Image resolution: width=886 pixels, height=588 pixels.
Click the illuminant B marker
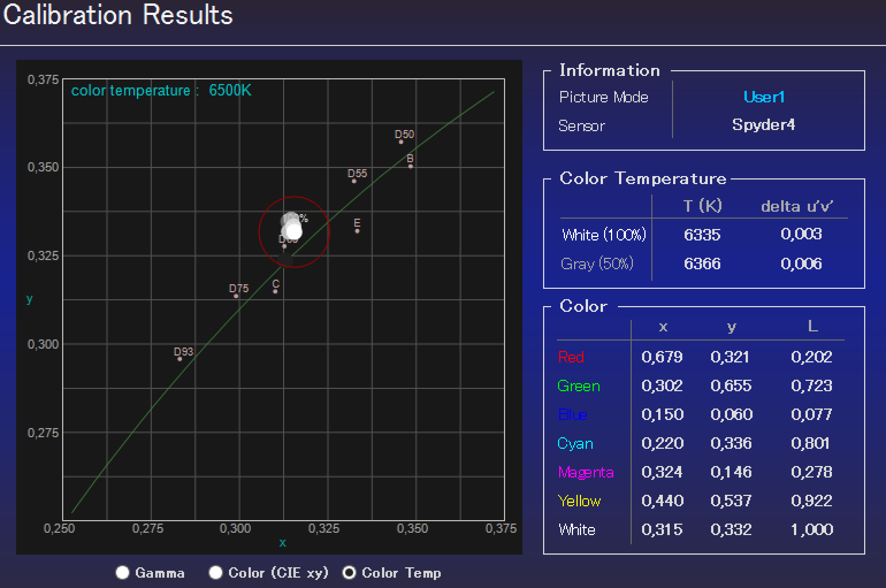tap(410, 166)
